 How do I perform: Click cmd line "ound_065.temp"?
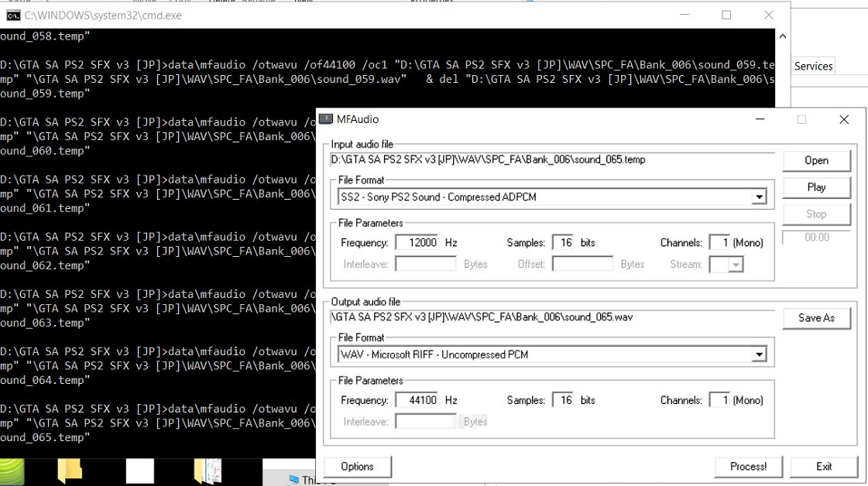(x=46, y=437)
